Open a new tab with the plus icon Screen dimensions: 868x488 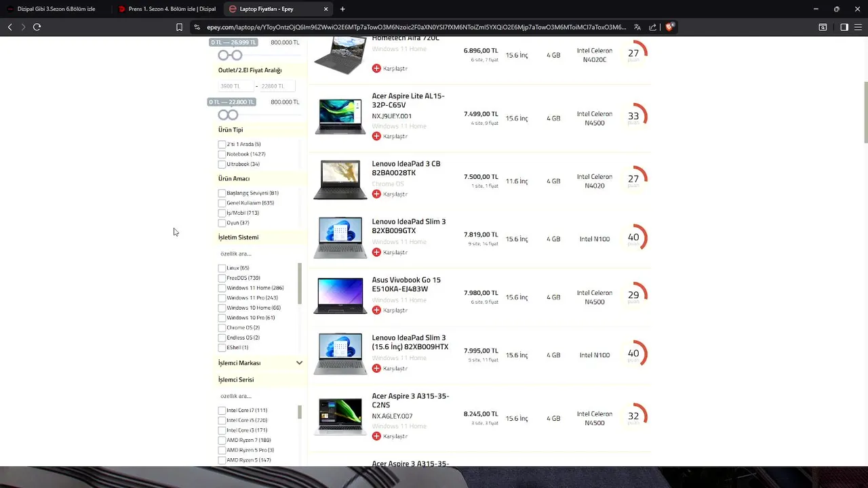point(342,9)
